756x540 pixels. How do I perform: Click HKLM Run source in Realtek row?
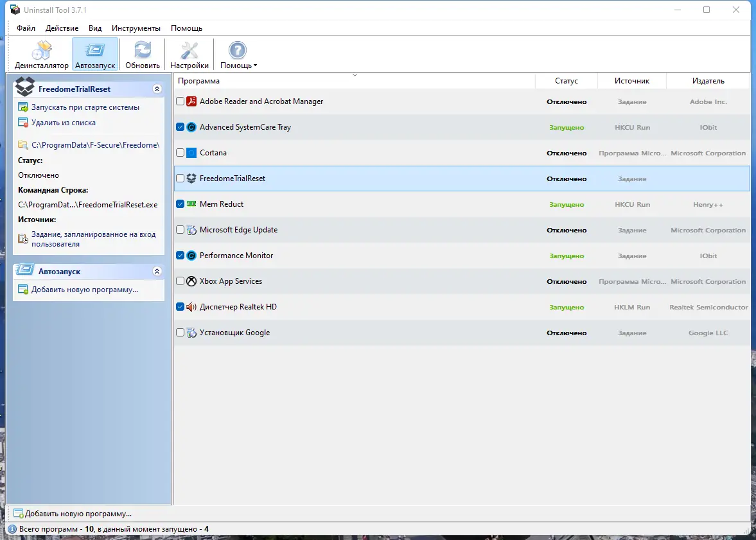(632, 307)
